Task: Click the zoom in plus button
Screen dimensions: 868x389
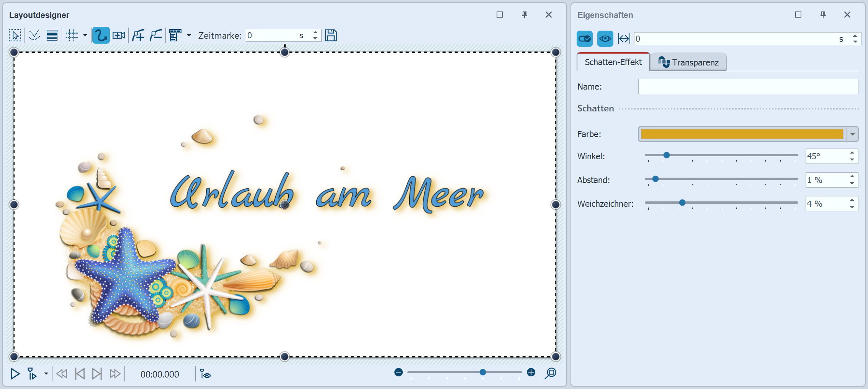Action: point(531,373)
